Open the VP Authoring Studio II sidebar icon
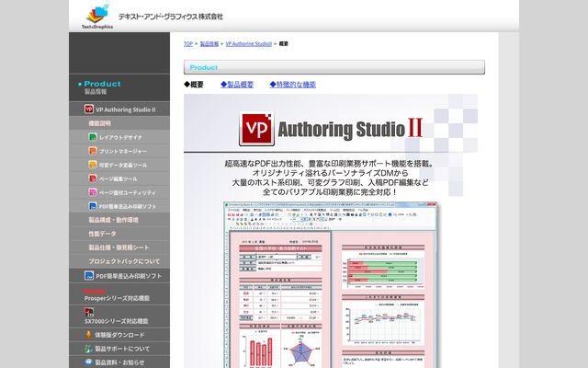Image resolution: width=588 pixels, height=368 pixels. (89, 109)
